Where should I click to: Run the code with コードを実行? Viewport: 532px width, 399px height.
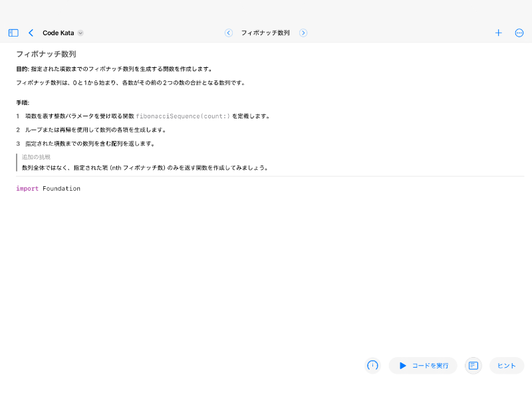[x=423, y=366]
